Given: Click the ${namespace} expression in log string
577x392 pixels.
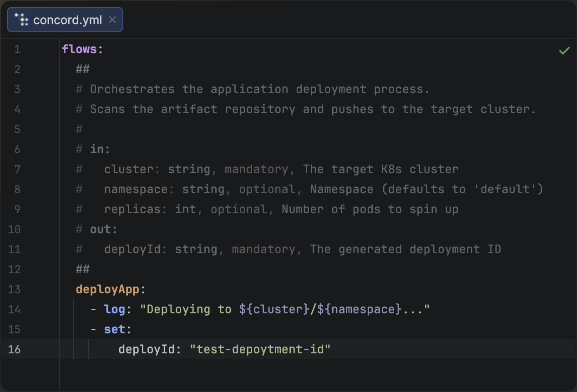Looking at the screenshot, I should pos(359,309).
